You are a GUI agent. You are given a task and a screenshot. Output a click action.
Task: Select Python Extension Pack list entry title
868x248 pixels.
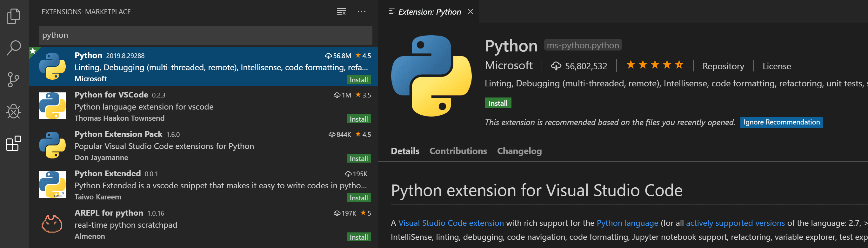coord(118,134)
